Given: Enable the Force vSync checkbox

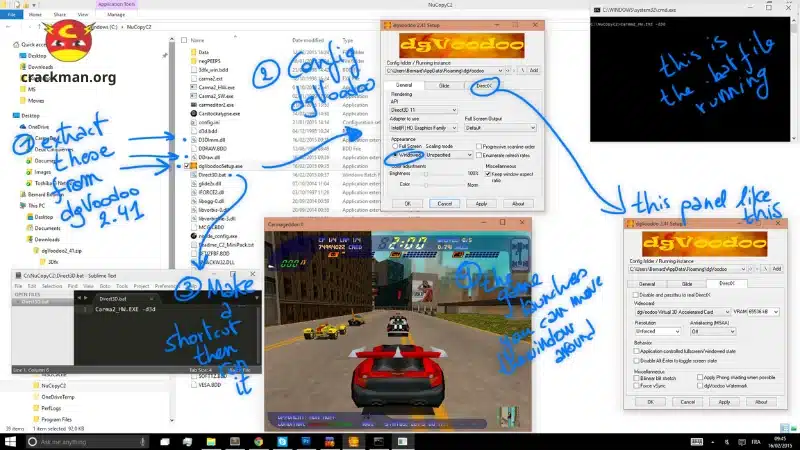Looking at the screenshot, I should [x=636, y=386].
